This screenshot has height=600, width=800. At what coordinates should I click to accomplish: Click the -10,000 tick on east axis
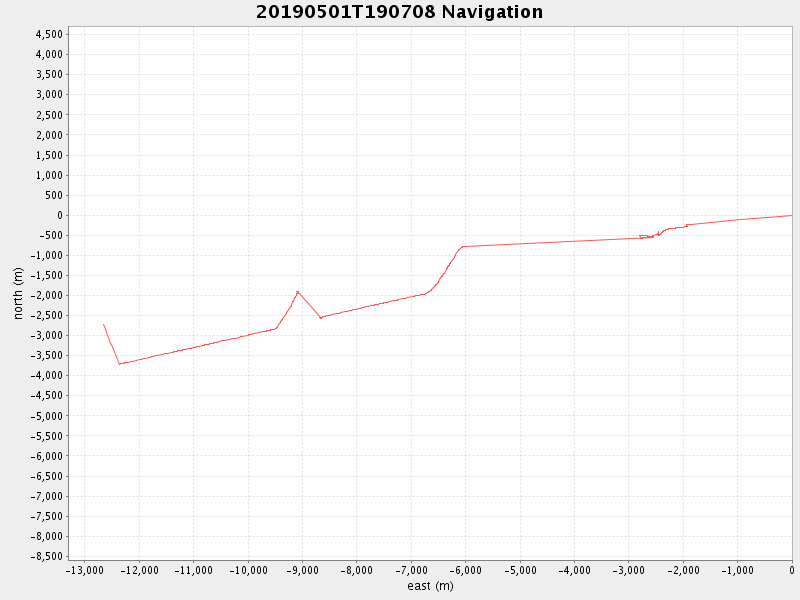[x=248, y=570]
